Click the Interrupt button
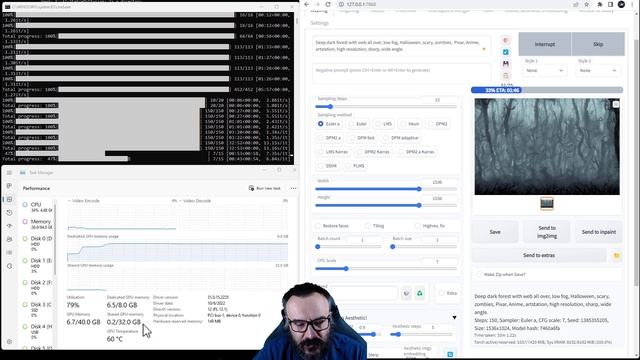The image size is (640, 360). coord(545,44)
